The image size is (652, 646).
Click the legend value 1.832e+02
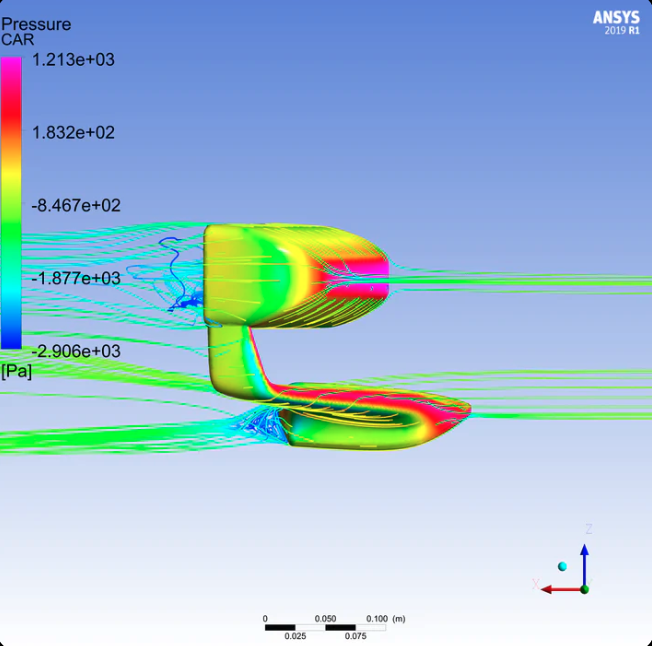click(x=73, y=133)
